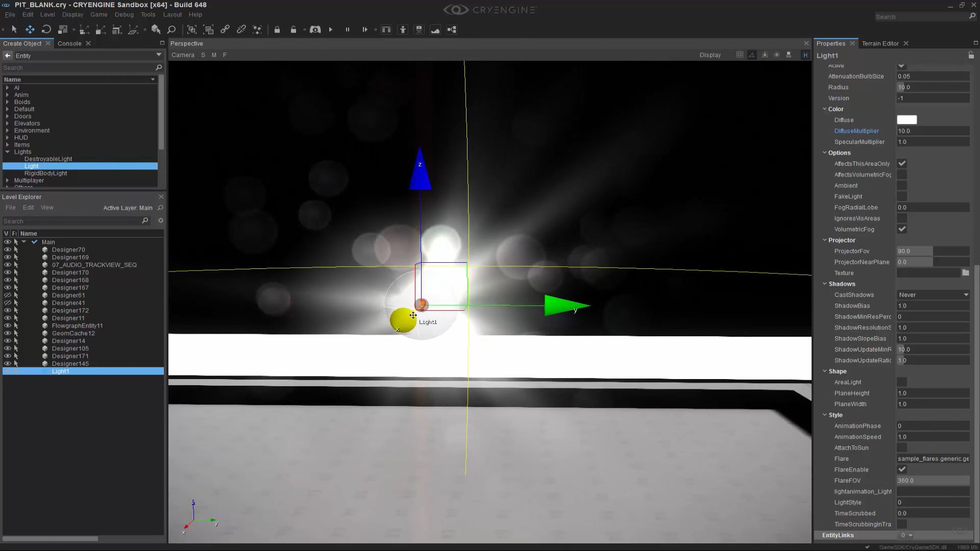Enable the Ambient checkbox

(902, 186)
